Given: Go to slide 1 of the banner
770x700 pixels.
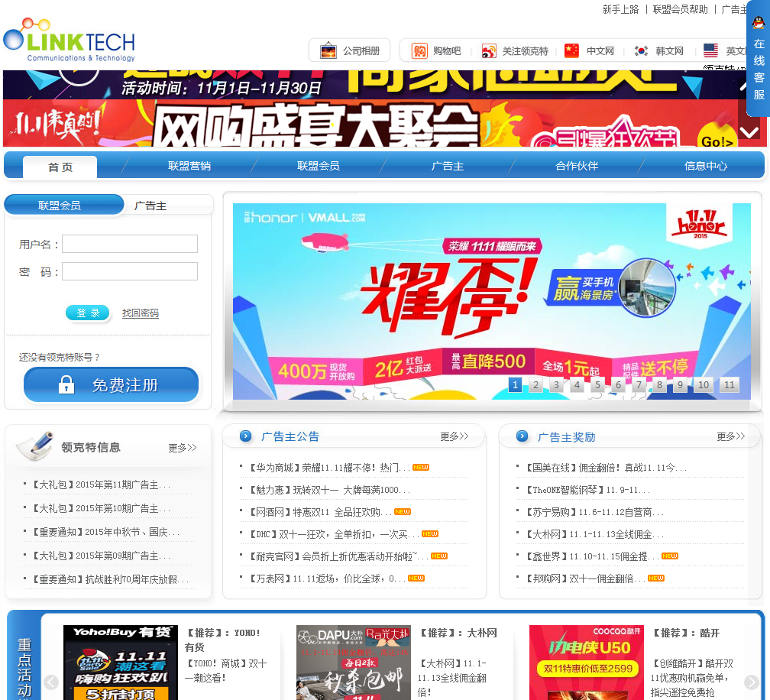Looking at the screenshot, I should 515,384.
